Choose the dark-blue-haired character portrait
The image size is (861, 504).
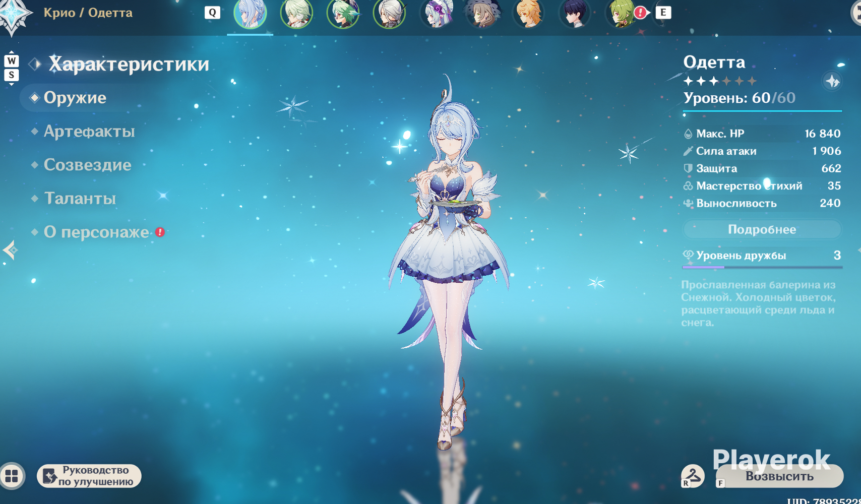click(x=575, y=14)
